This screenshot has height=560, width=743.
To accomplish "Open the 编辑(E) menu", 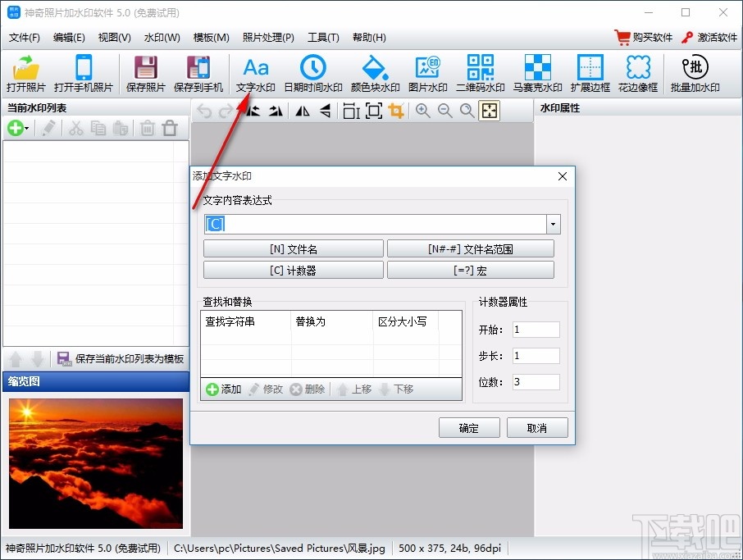I will [x=69, y=38].
